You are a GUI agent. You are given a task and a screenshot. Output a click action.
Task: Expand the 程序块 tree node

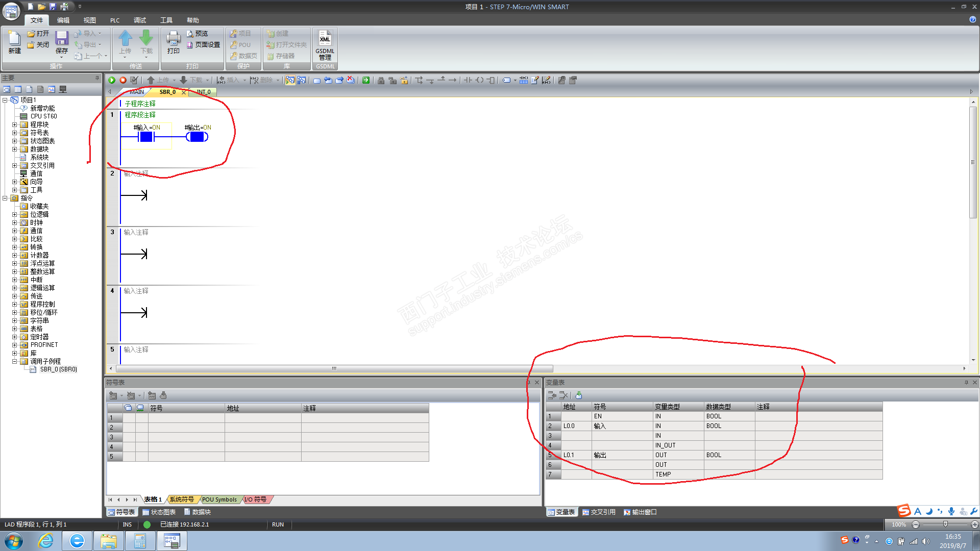pos(15,124)
